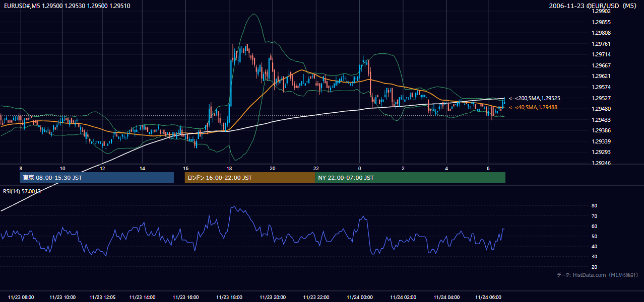Click price axis value 1.29527
Viewport: 644px width, 302px height.
[x=601, y=98]
